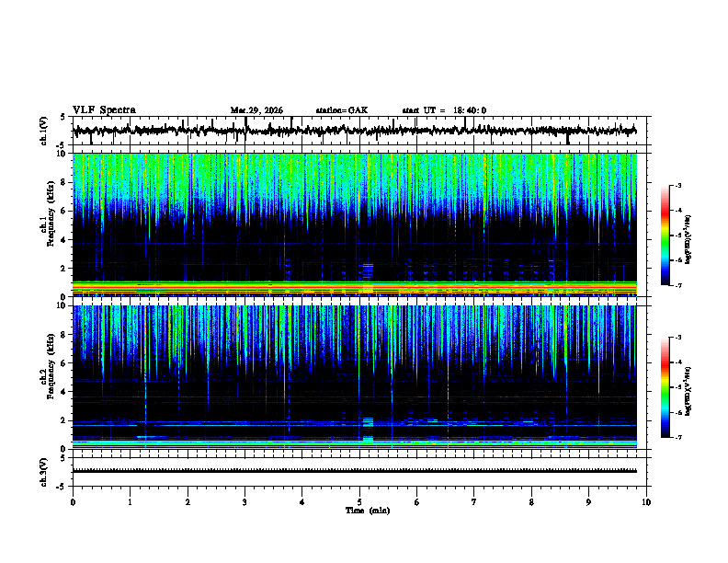Screen dimensions: 728x563
Task: Click inside the ch.1 spectrogram panel
Action: pyautogui.click(x=355, y=224)
